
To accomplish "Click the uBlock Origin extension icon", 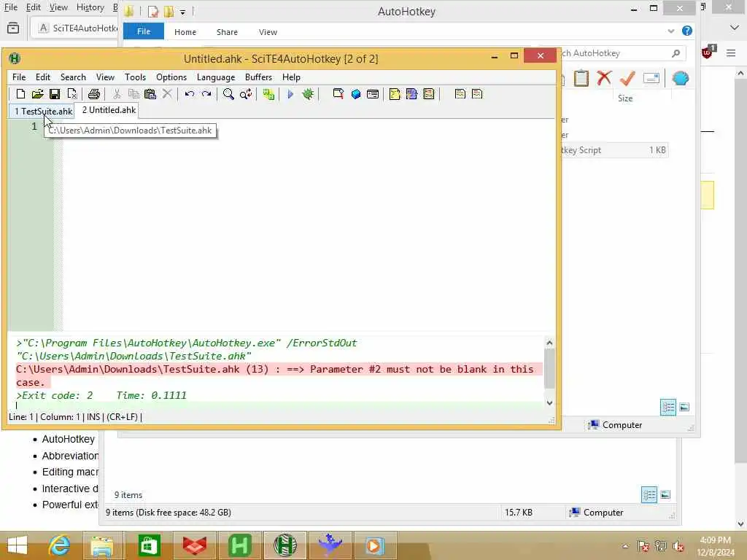I will click(x=708, y=52).
